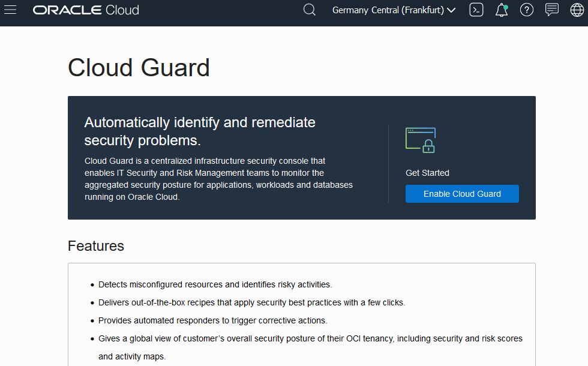588x366 pixels.
Task: Open the search magnifier icon
Action: (309, 10)
